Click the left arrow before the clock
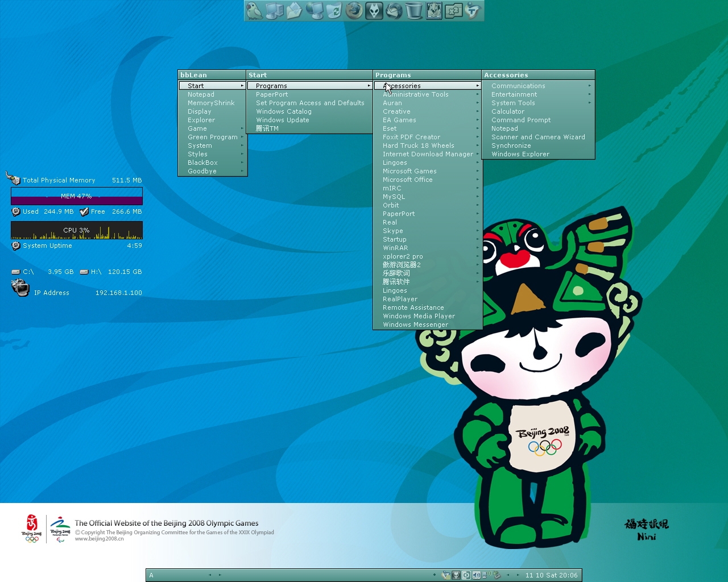Image resolution: width=728 pixels, height=582 pixels. pos(508,575)
